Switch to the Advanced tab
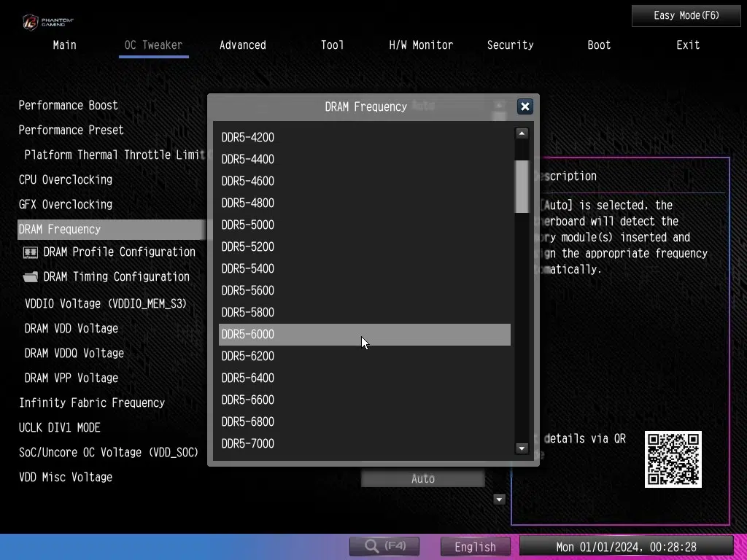The width and height of the screenshot is (747, 560). [242, 45]
